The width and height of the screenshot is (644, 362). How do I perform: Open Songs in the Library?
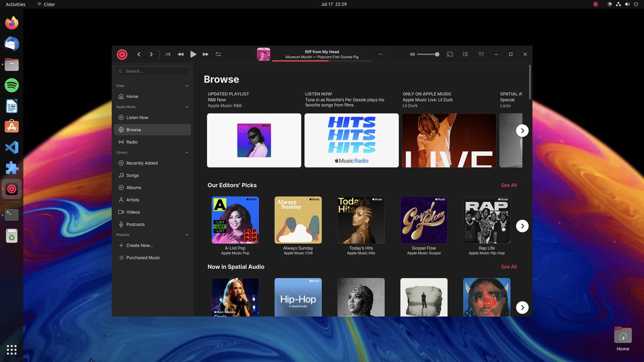[x=153, y=175]
